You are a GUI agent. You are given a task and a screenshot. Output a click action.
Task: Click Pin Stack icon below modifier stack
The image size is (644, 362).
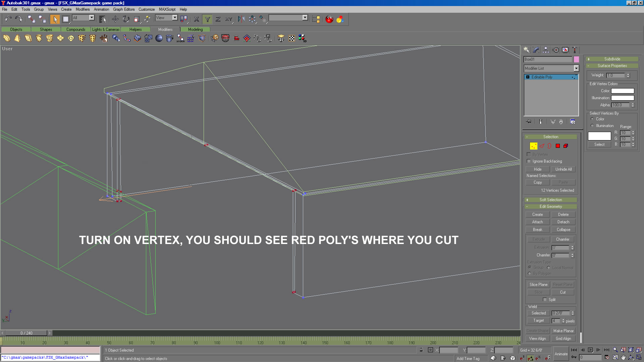coord(529,122)
